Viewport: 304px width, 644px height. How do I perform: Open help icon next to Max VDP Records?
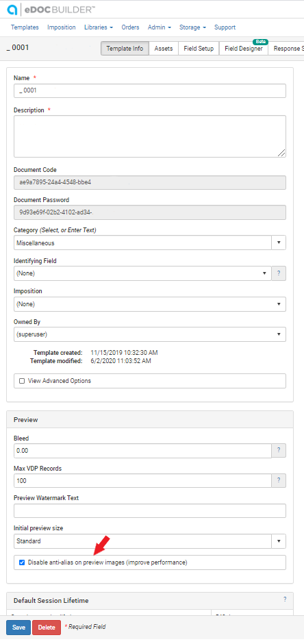tap(279, 480)
